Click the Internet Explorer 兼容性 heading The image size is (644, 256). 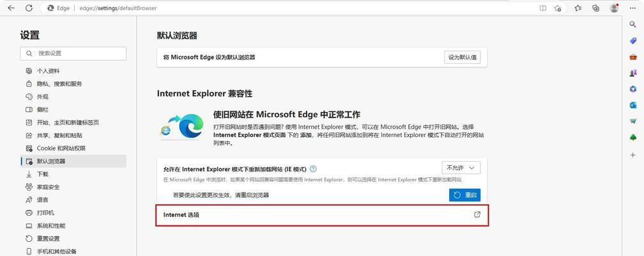[x=204, y=94]
